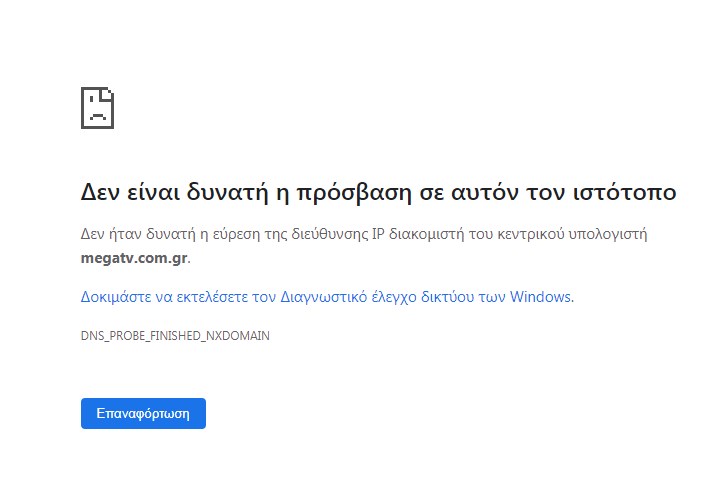This screenshot has height=478, width=725.
Task: Click the DNS_PROBE_FINISHED_NXDOMAIN error code
Action: [x=175, y=336]
